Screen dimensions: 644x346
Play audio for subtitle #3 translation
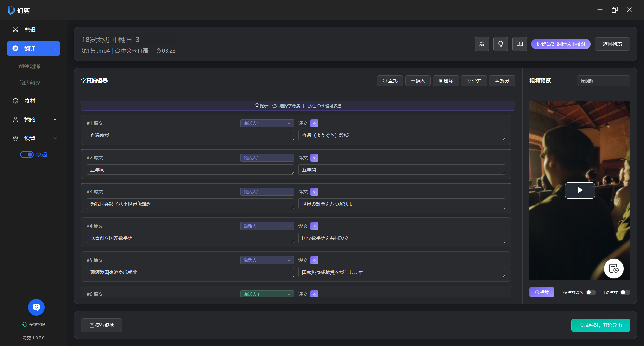coord(314,192)
